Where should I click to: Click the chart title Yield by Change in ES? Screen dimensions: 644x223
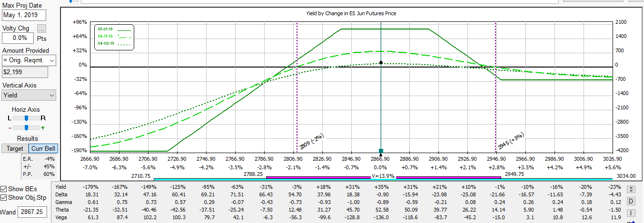pyautogui.click(x=352, y=13)
